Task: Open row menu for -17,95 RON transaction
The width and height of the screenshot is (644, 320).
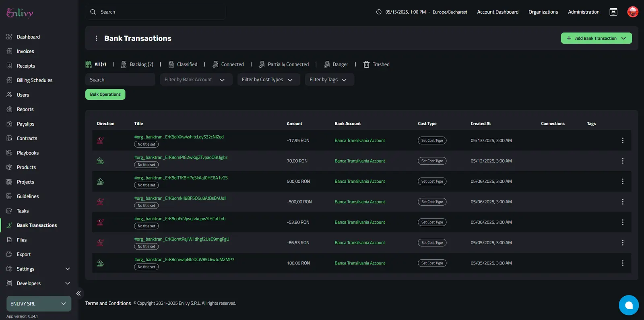Action: [x=622, y=140]
